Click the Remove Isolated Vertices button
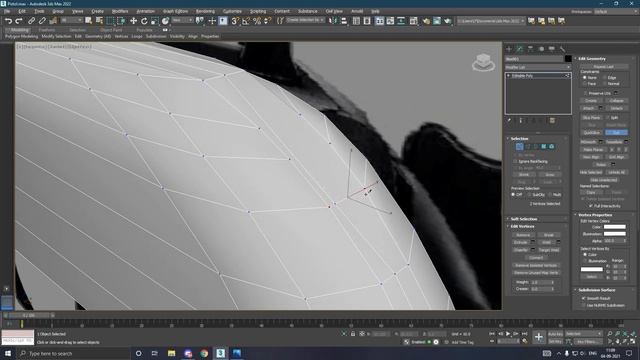This screenshot has height=360, width=640. click(536, 265)
